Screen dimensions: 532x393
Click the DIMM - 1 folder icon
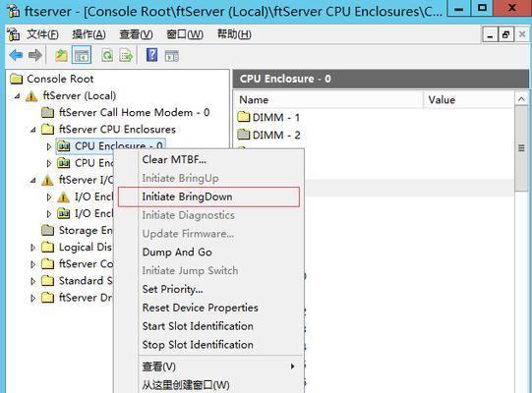tap(243, 117)
